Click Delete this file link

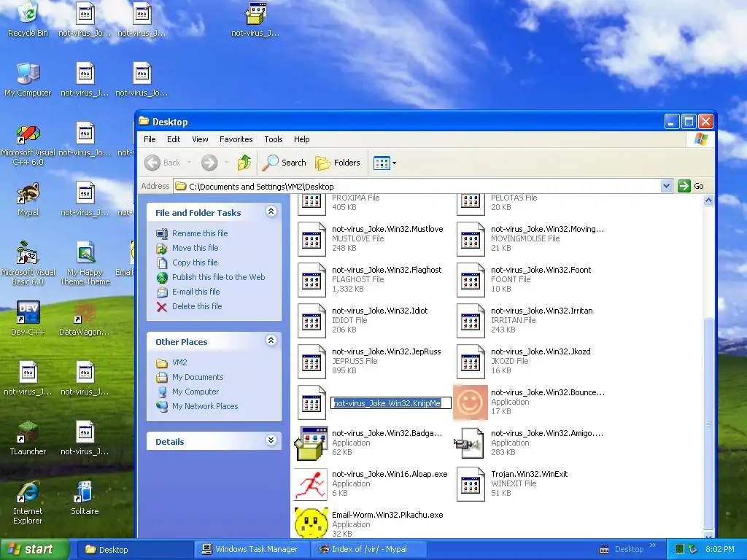(197, 307)
